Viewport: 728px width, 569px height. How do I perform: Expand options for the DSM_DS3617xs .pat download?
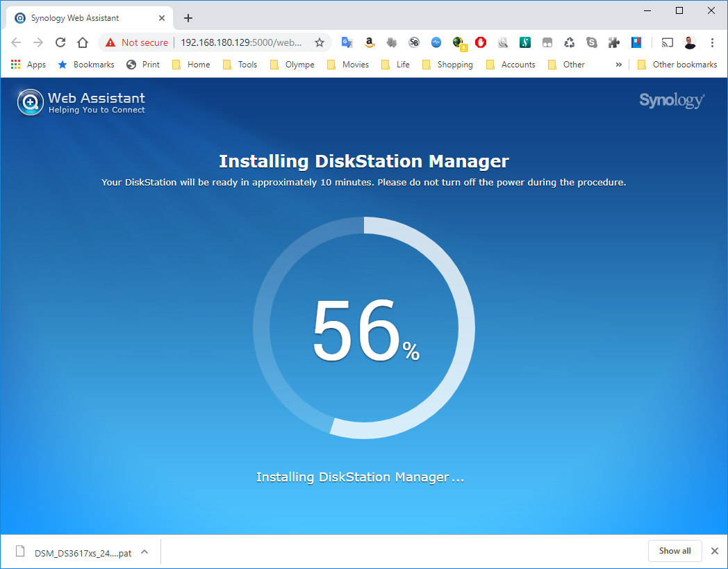pos(144,552)
